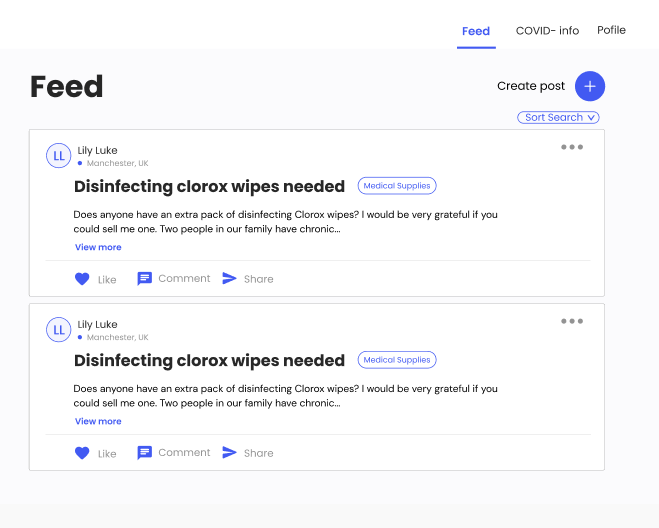Click first post title Disinfecting clorox wipes needed
Screen dimensions: 659x528
click(x=209, y=186)
